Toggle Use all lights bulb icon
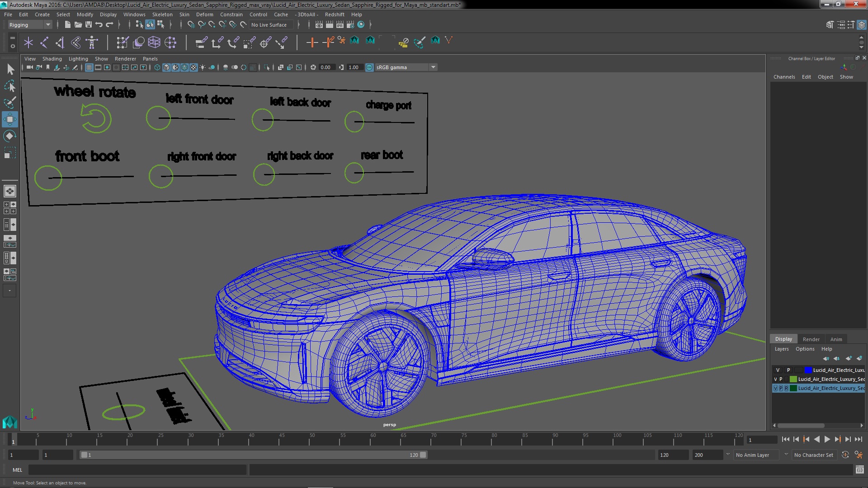 [203, 67]
